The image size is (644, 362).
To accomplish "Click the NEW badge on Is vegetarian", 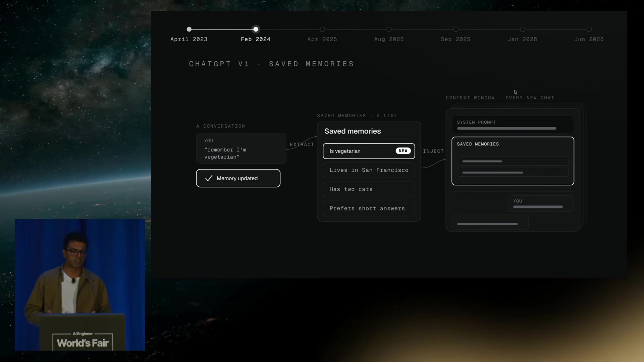I will pyautogui.click(x=403, y=151).
